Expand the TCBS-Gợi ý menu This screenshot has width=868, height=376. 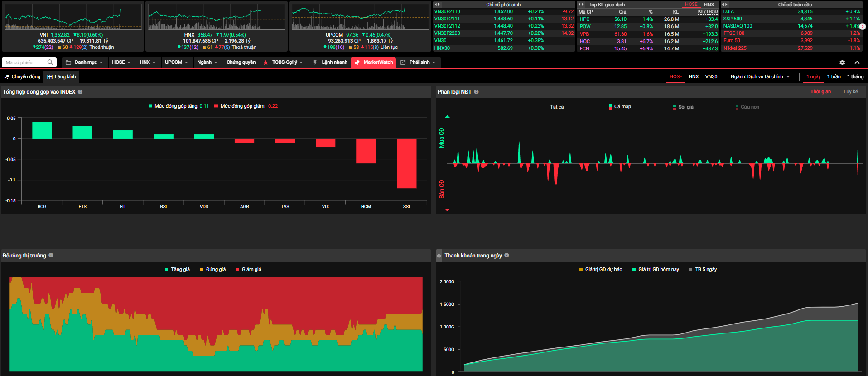click(284, 62)
